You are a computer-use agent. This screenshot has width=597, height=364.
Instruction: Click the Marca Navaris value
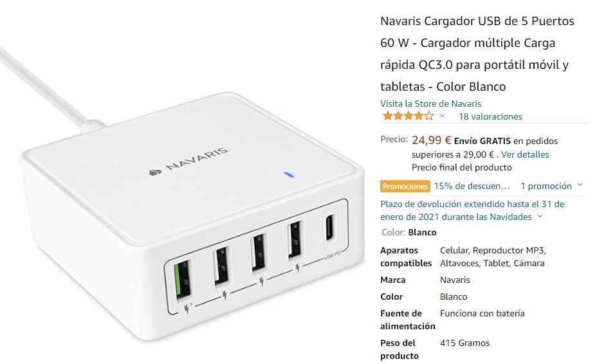coord(455,280)
